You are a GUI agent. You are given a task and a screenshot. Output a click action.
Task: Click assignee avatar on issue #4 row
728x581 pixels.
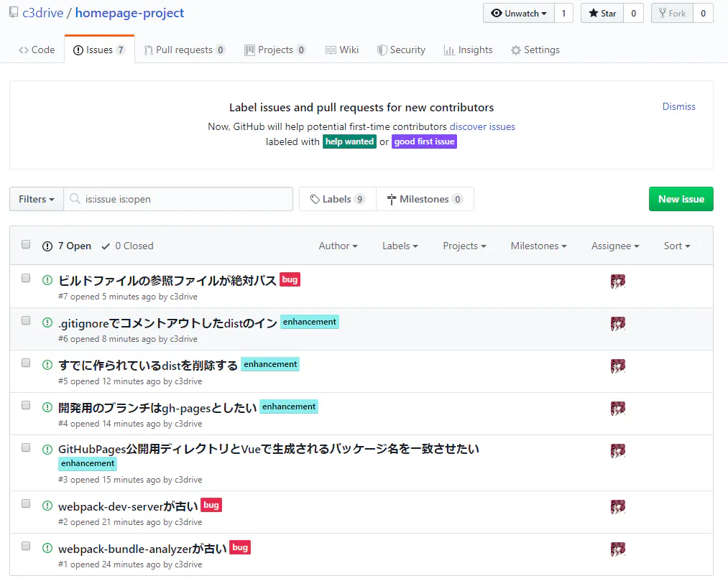(x=618, y=409)
